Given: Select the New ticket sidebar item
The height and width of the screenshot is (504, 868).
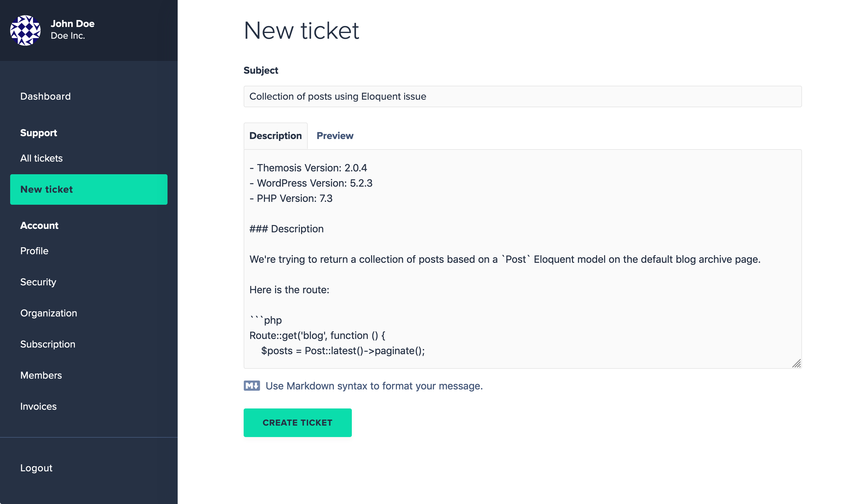Looking at the screenshot, I should coord(89,189).
